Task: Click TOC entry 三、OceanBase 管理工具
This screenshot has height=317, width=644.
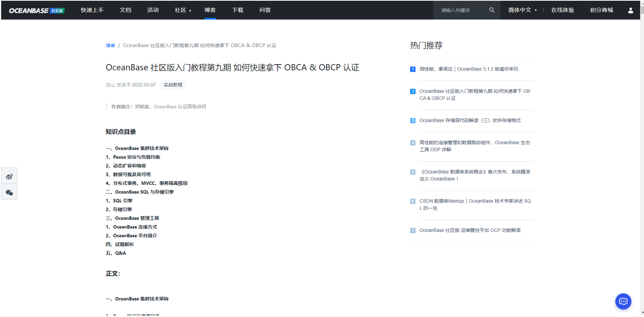Action: [132, 218]
